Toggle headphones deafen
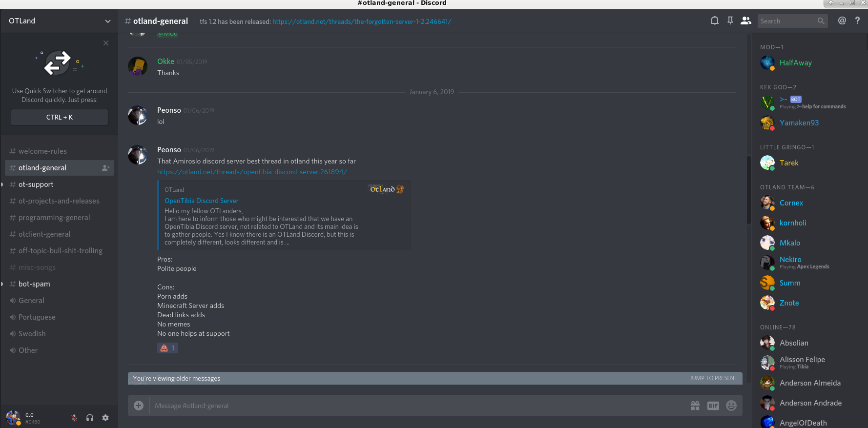 (x=90, y=418)
